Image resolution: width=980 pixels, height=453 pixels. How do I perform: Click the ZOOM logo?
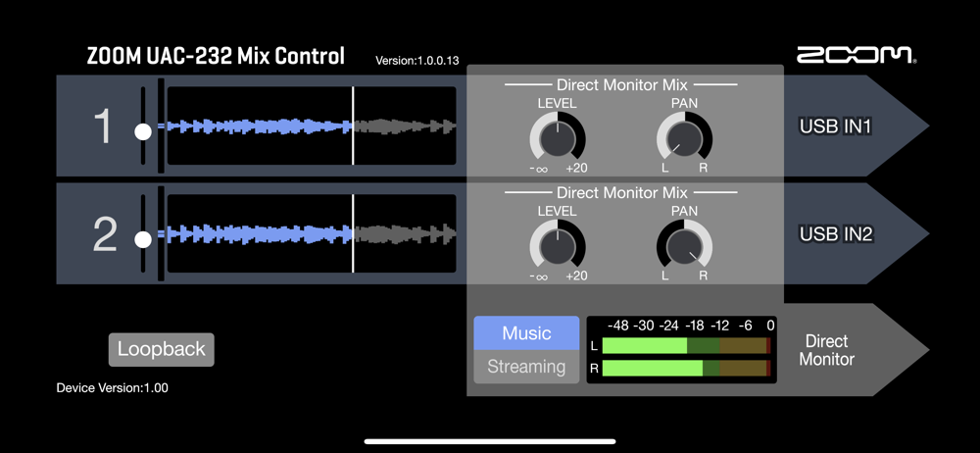pos(857,55)
